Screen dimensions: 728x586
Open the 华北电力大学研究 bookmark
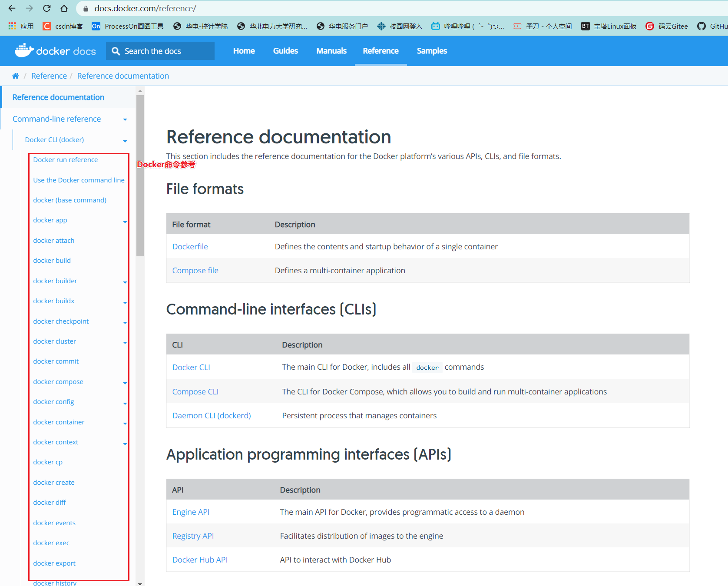coord(272,26)
